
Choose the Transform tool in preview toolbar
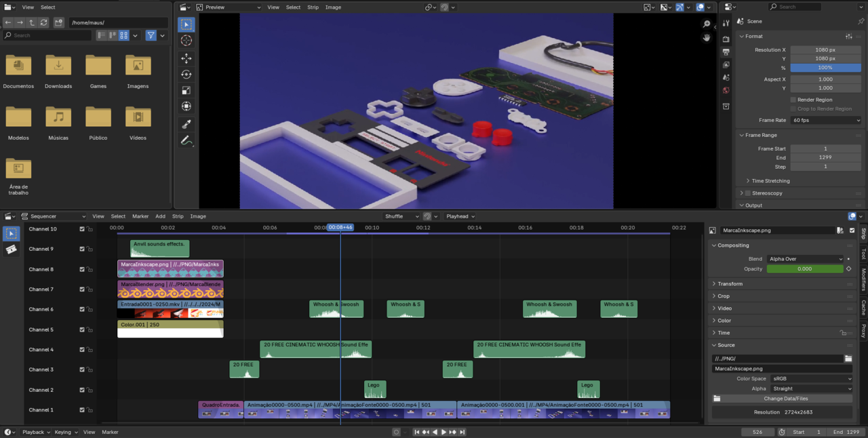186,106
